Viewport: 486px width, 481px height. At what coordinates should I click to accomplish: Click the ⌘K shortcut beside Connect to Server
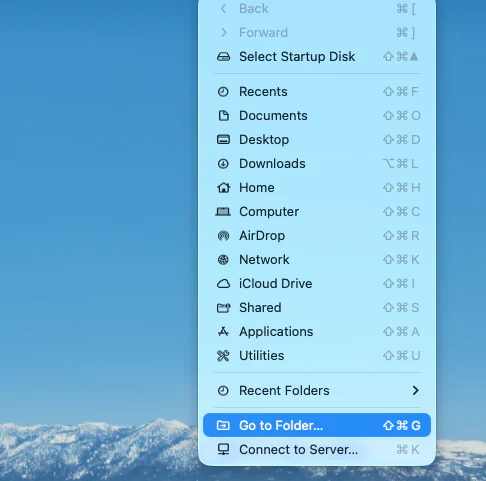[408, 450]
